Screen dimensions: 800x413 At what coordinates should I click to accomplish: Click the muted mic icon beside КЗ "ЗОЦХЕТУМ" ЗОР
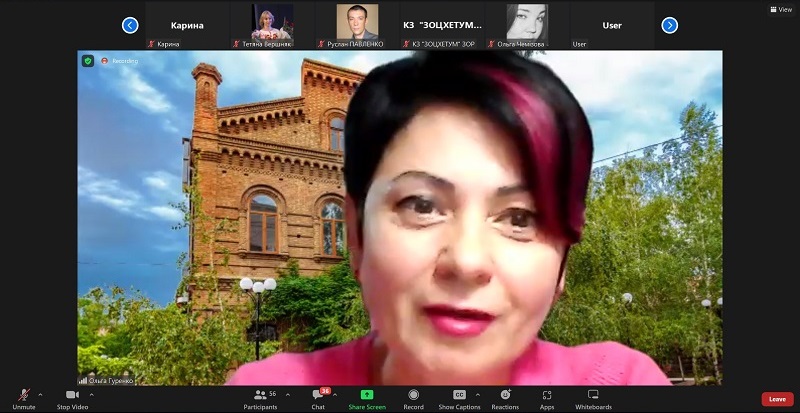pos(406,44)
